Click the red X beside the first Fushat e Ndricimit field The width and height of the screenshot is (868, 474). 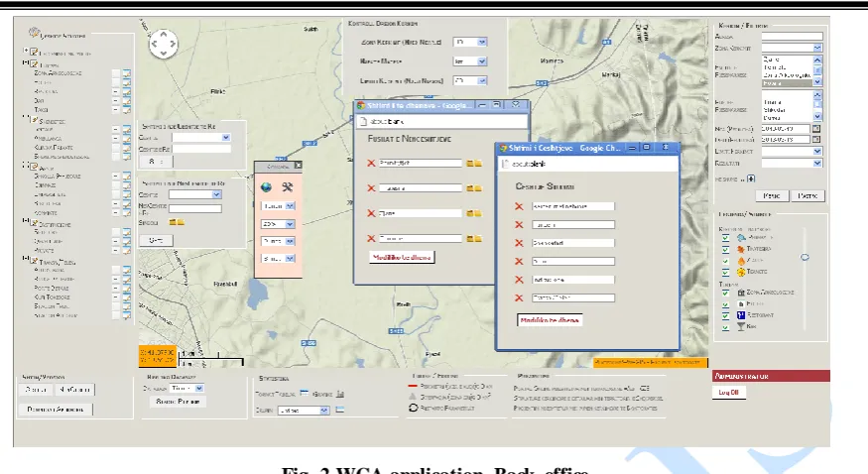[371, 164]
